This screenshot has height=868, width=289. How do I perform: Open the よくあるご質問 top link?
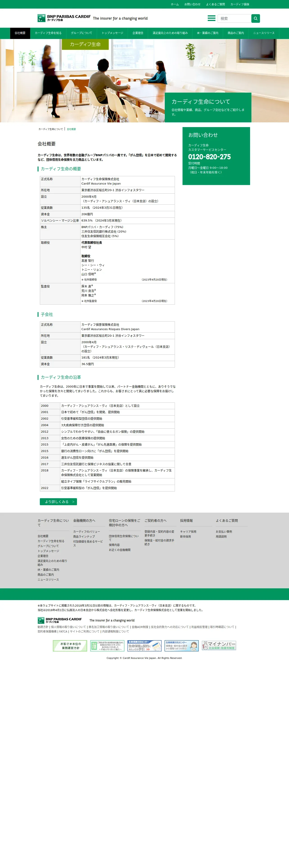click(215, 4)
